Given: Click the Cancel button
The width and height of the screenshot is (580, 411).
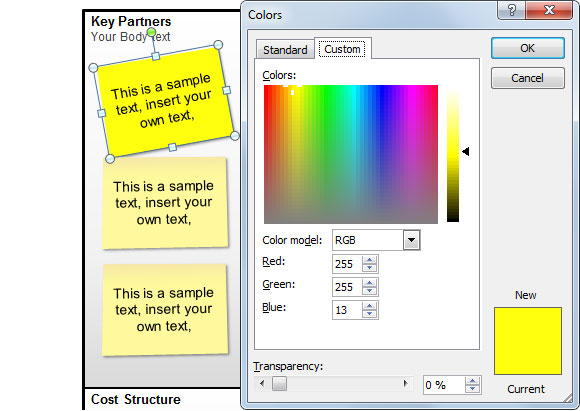Looking at the screenshot, I should [x=527, y=78].
